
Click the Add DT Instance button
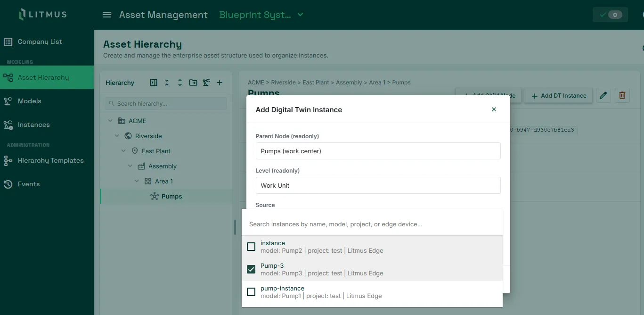tap(558, 95)
